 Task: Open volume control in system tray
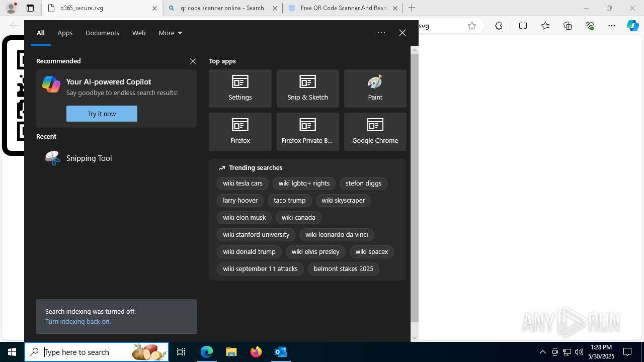(x=579, y=352)
